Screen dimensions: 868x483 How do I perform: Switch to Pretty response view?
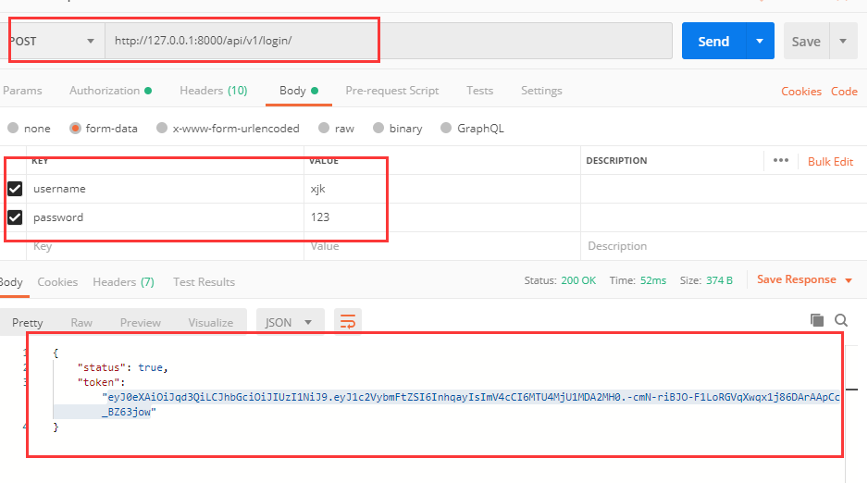(27, 323)
